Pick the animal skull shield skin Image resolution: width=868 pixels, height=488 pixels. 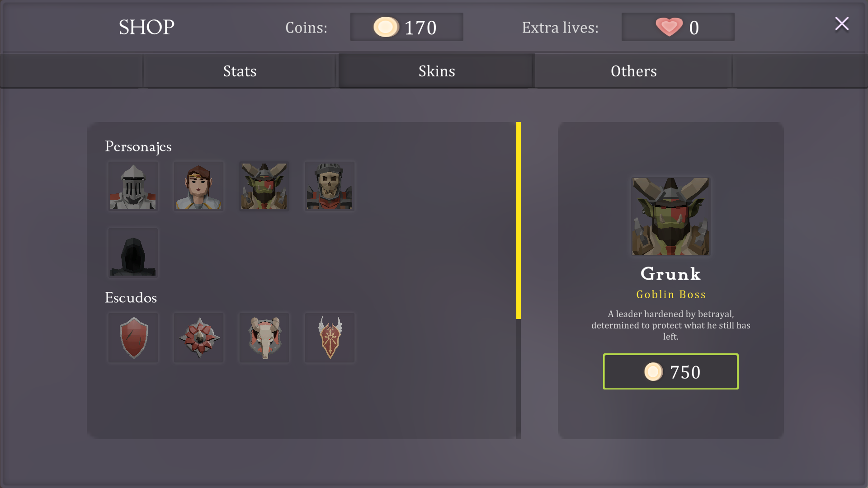[264, 338]
